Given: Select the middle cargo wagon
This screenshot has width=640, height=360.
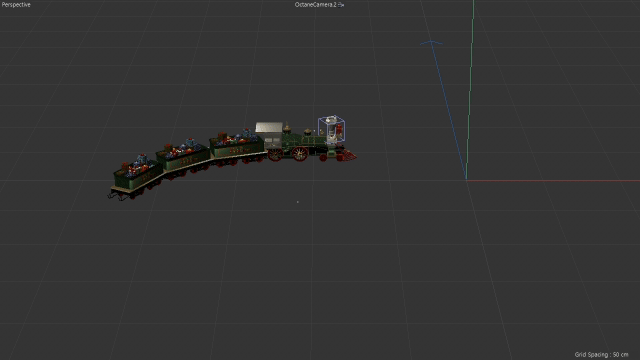Looking at the screenshot, I should click(x=184, y=158).
